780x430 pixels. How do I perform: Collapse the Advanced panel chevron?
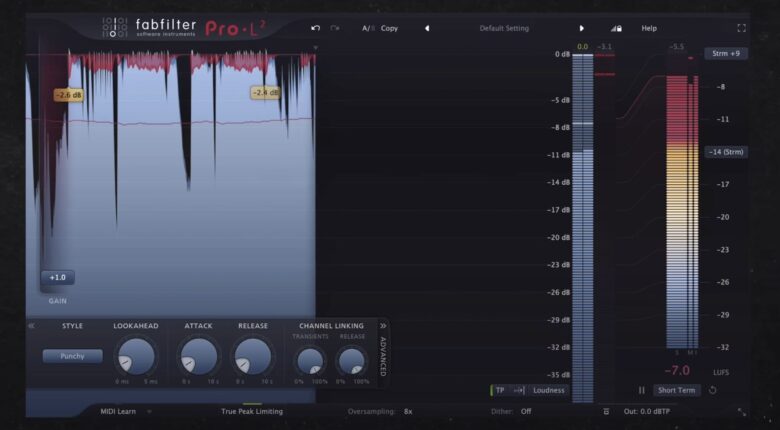(x=383, y=325)
